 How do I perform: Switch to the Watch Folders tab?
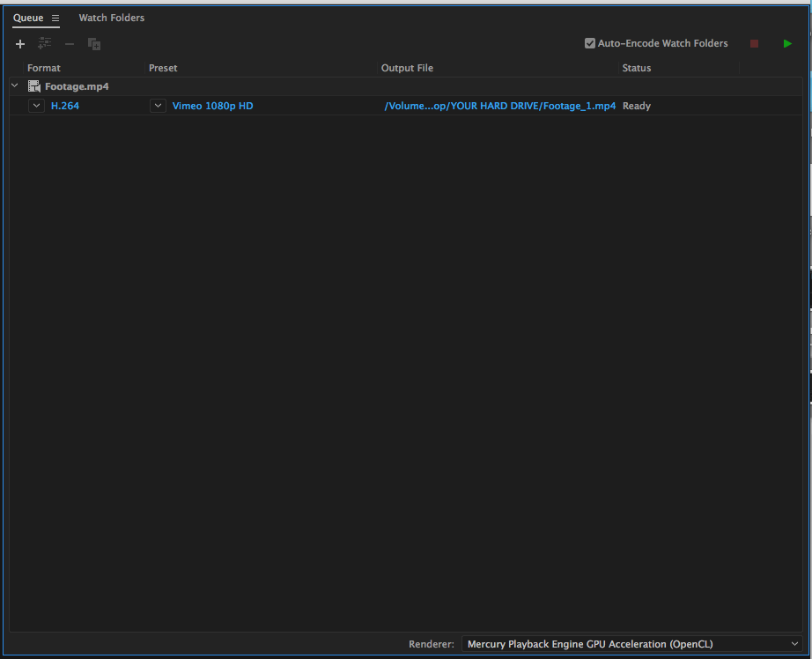(111, 18)
